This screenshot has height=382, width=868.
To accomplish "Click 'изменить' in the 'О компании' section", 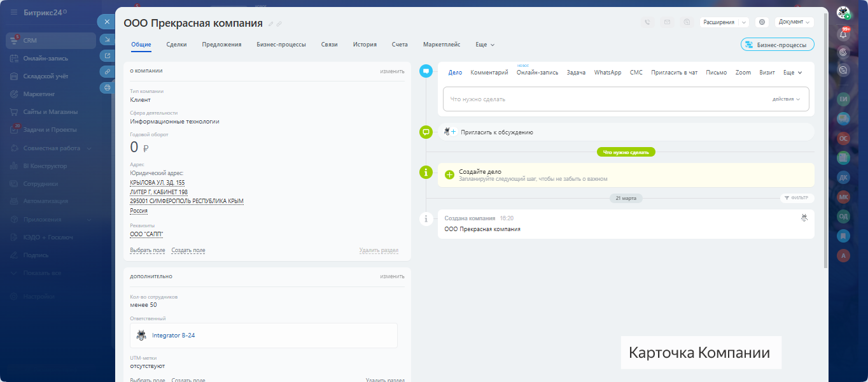I will pyautogui.click(x=392, y=71).
